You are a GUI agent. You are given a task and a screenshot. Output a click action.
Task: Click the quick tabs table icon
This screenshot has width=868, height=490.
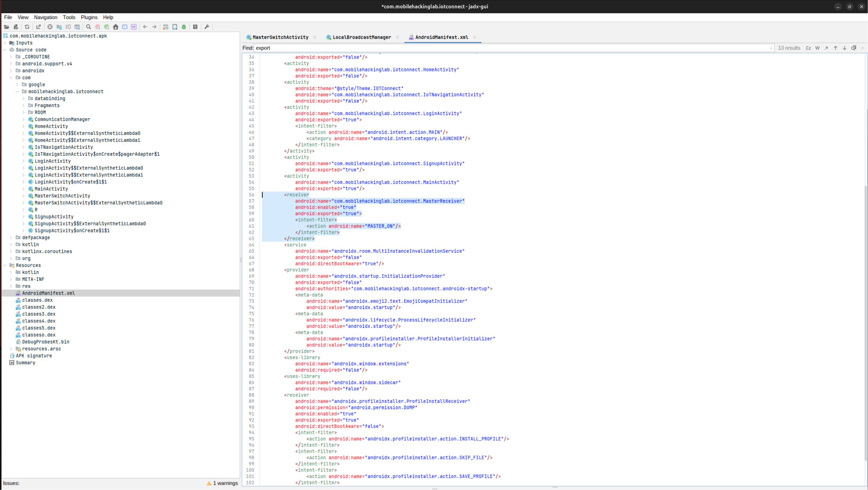point(77,27)
